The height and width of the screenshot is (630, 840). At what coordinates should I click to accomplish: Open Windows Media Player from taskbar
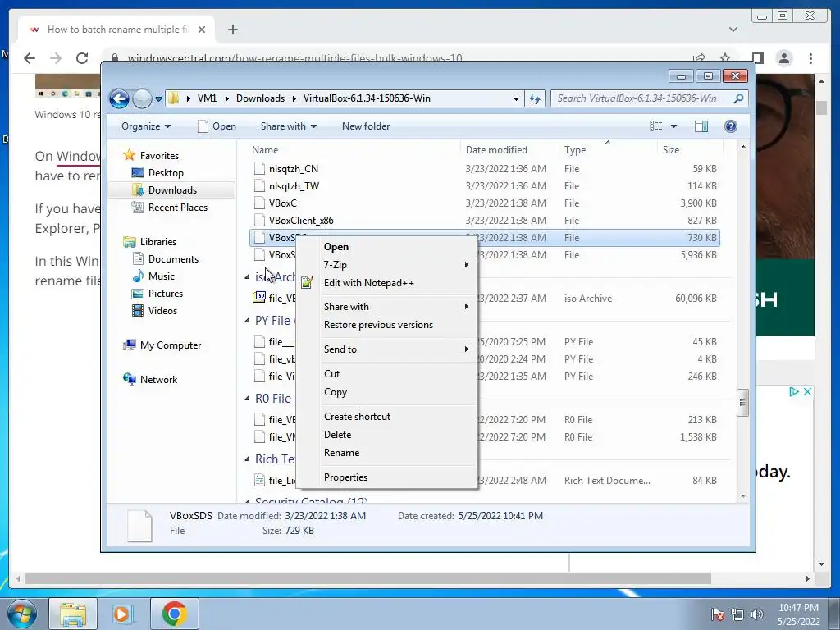pos(121,614)
